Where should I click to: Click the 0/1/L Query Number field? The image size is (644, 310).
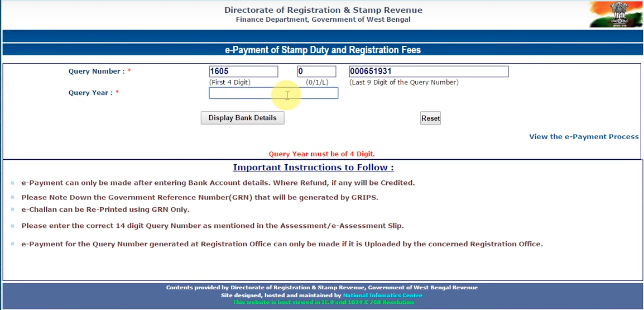[316, 71]
